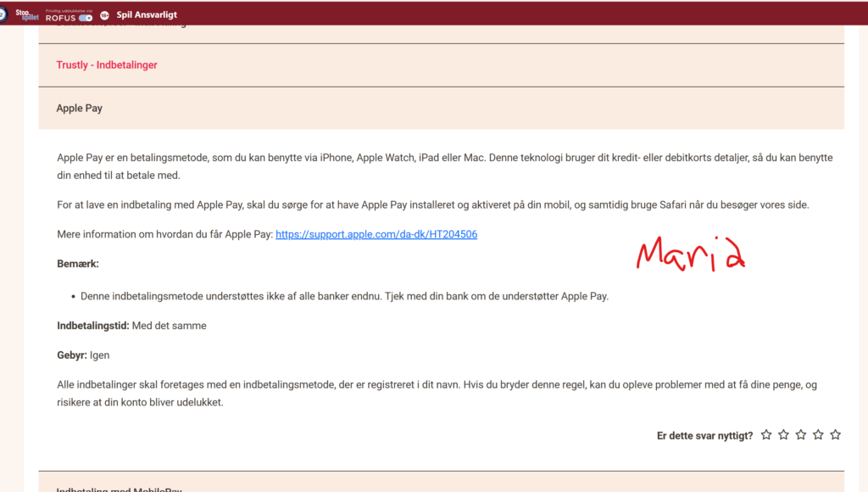868x492 pixels.
Task: Click the "Er dette svar nyttigt?" label
Action: (x=704, y=435)
